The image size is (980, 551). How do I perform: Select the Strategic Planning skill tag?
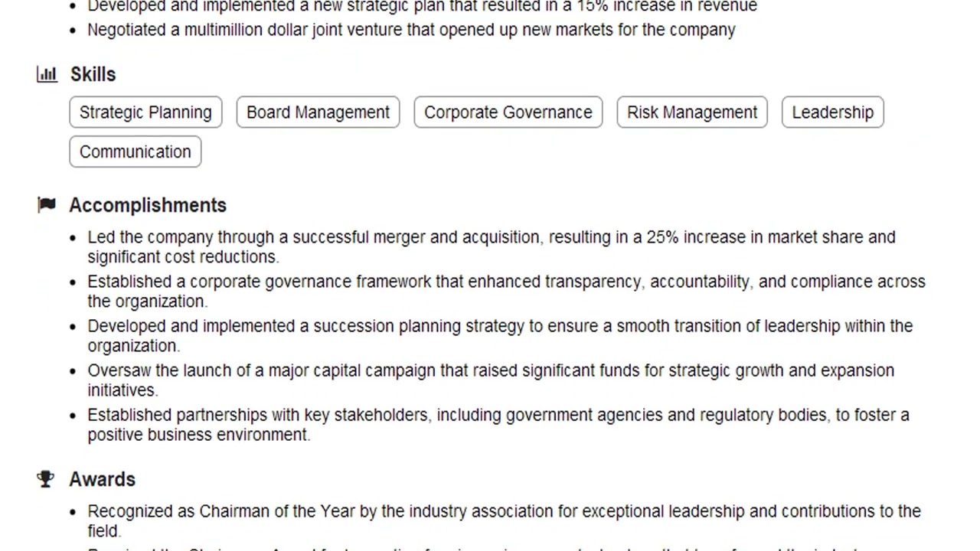click(x=145, y=112)
